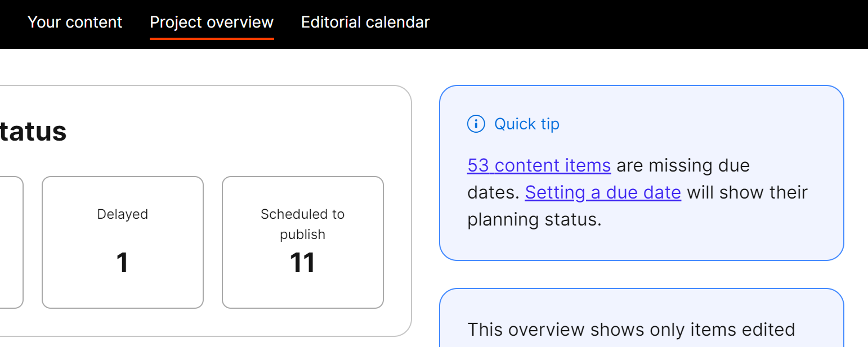Click the number 1 under Delayed
Image resolution: width=868 pixels, height=347 pixels.
[122, 262]
